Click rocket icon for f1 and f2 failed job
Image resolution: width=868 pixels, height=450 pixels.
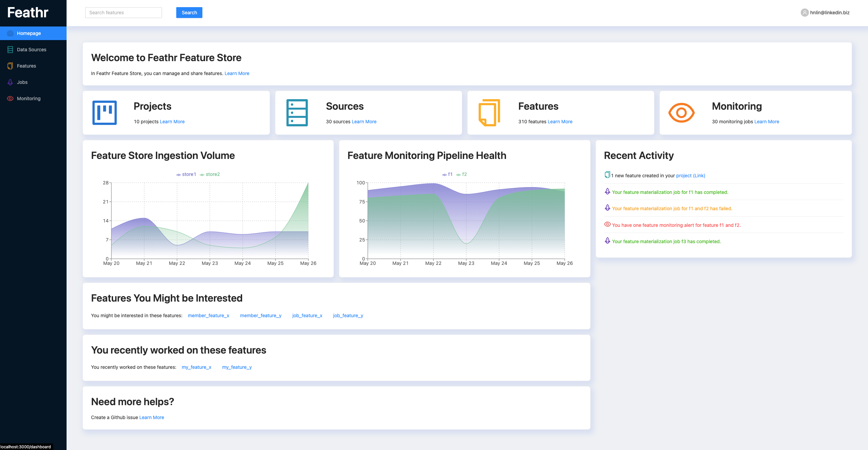click(x=608, y=208)
